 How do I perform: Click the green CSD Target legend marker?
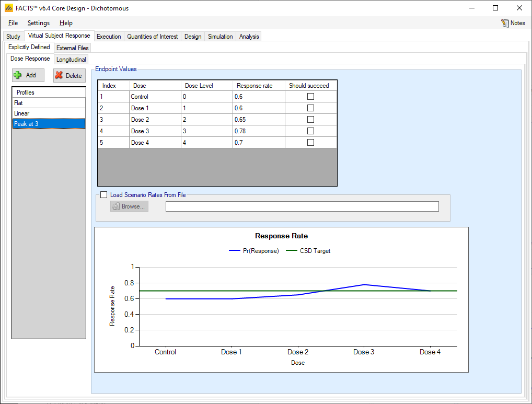click(291, 251)
